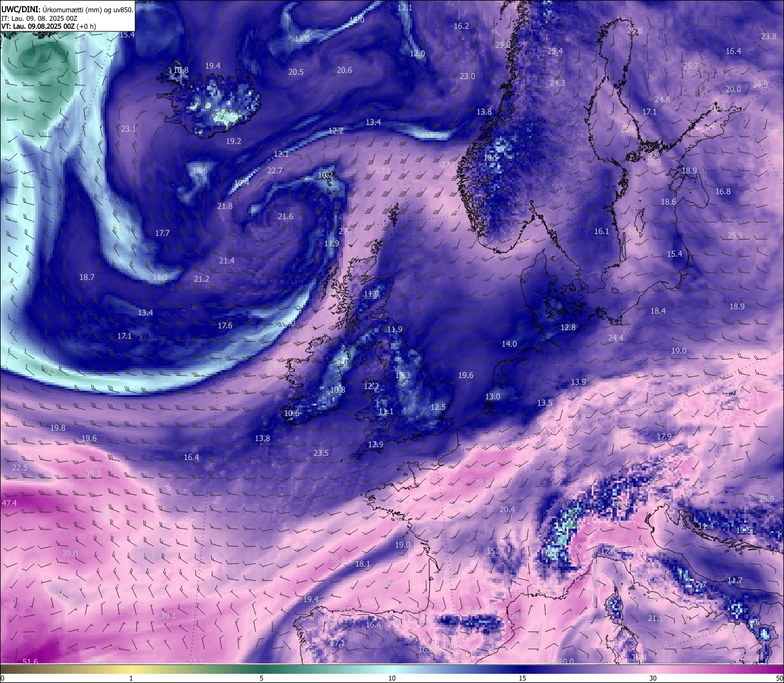Click the 39.0 value in the southwest
784x683 pixels.
pyautogui.click(x=70, y=554)
